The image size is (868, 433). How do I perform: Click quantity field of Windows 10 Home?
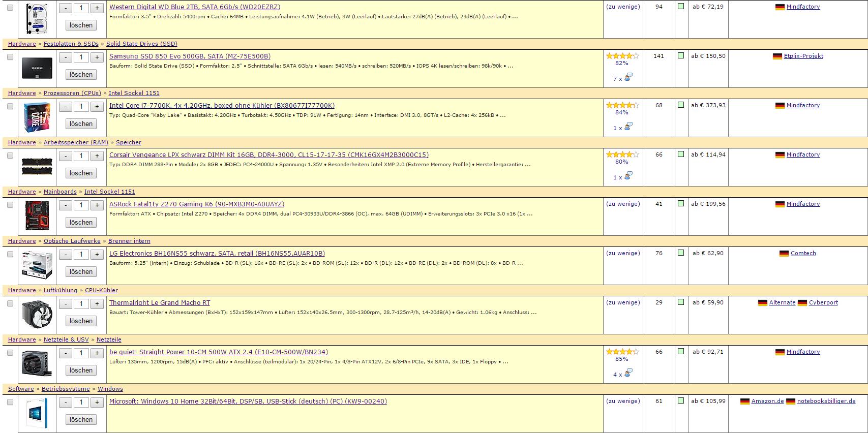tap(81, 403)
